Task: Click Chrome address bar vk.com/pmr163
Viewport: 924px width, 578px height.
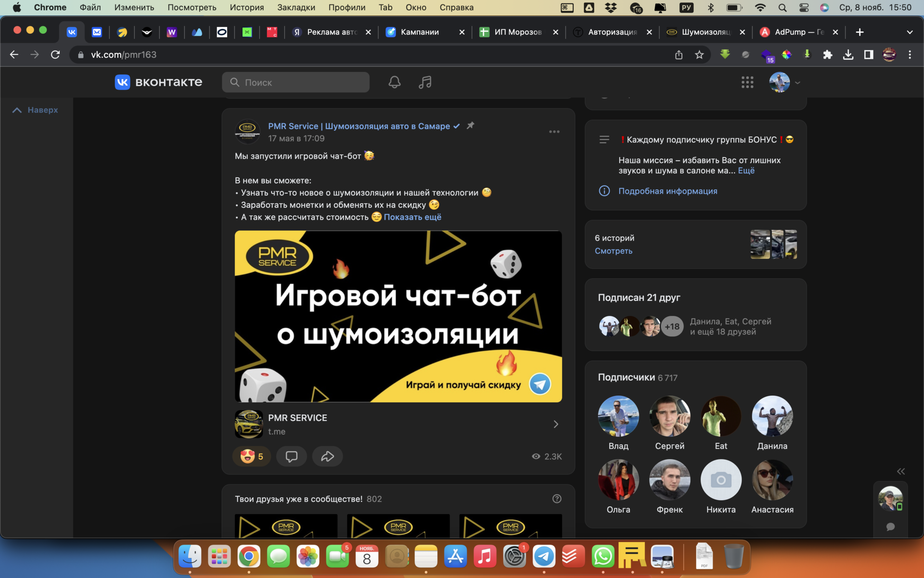Action: point(124,55)
